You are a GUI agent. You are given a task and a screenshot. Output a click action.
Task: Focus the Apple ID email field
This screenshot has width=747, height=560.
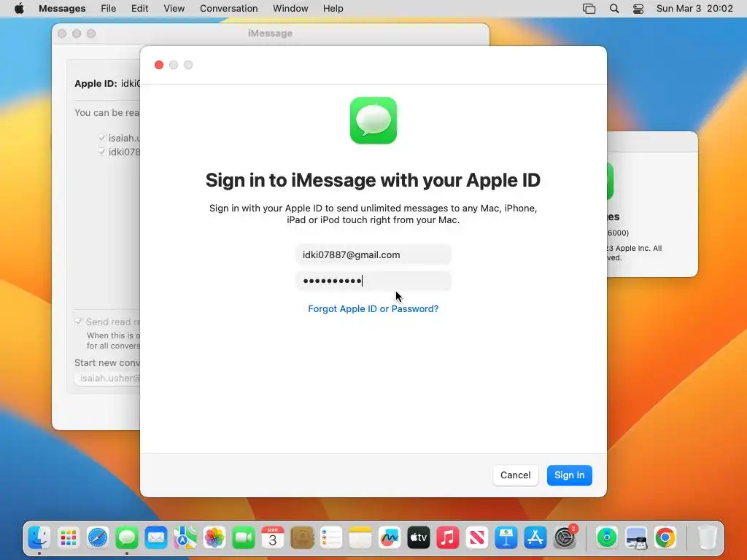tap(373, 254)
